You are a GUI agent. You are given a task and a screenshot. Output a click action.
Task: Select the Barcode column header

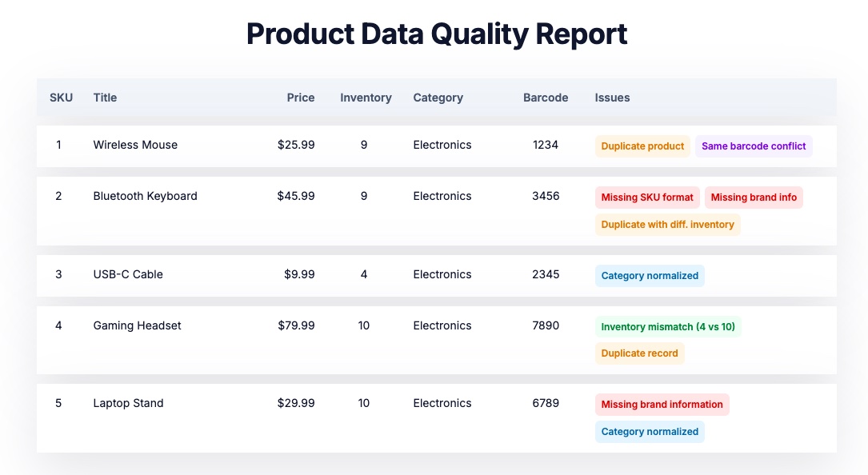click(x=546, y=98)
